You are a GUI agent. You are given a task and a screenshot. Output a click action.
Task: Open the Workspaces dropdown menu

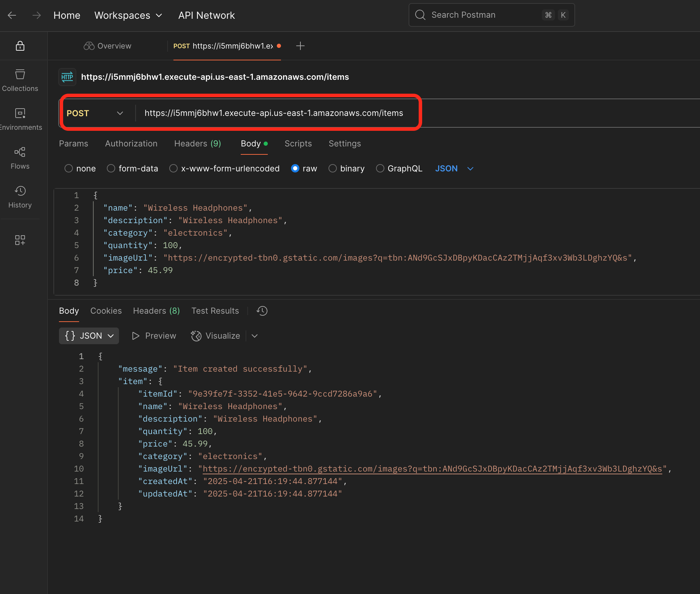point(128,15)
